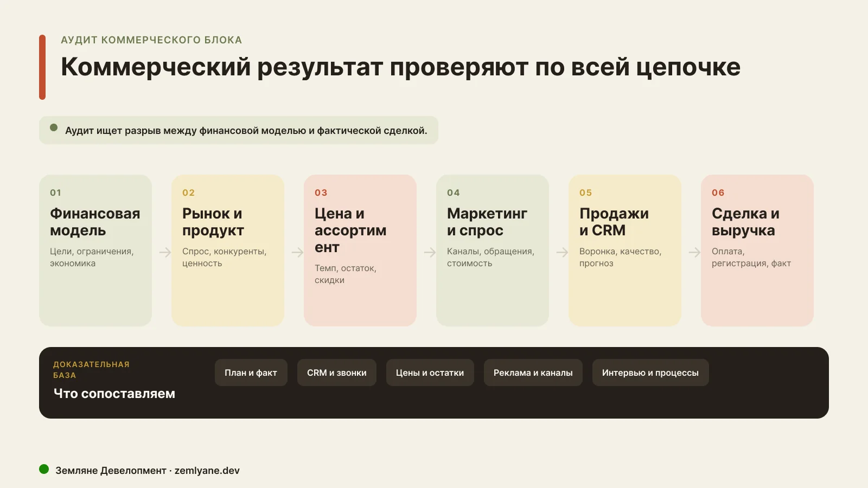Image resolution: width=868 pixels, height=488 pixels.
Task: Select the 'Маркетинг и спрос' card heading
Action: (x=487, y=222)
